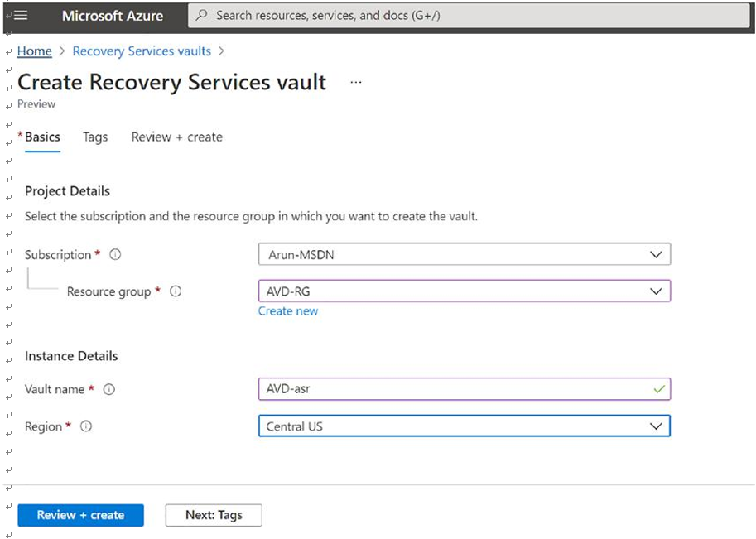Open the hamburger portal menu

[20, 16]
